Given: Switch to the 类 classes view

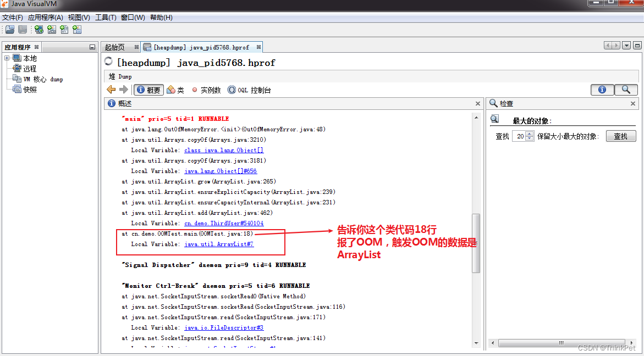Looking at the screenshot, I should tap(175, 90).
